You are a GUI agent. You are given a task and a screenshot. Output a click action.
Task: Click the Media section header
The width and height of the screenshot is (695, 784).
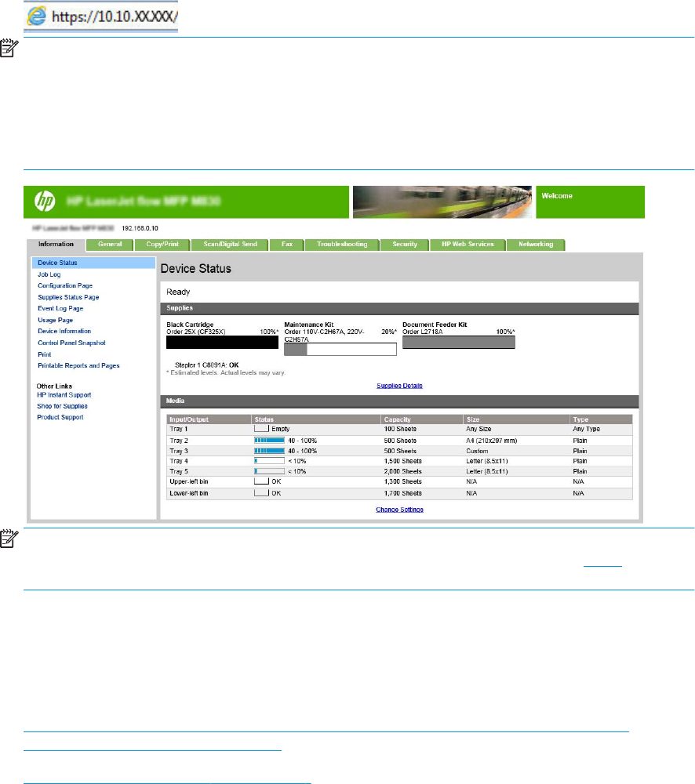click(399, 401)
